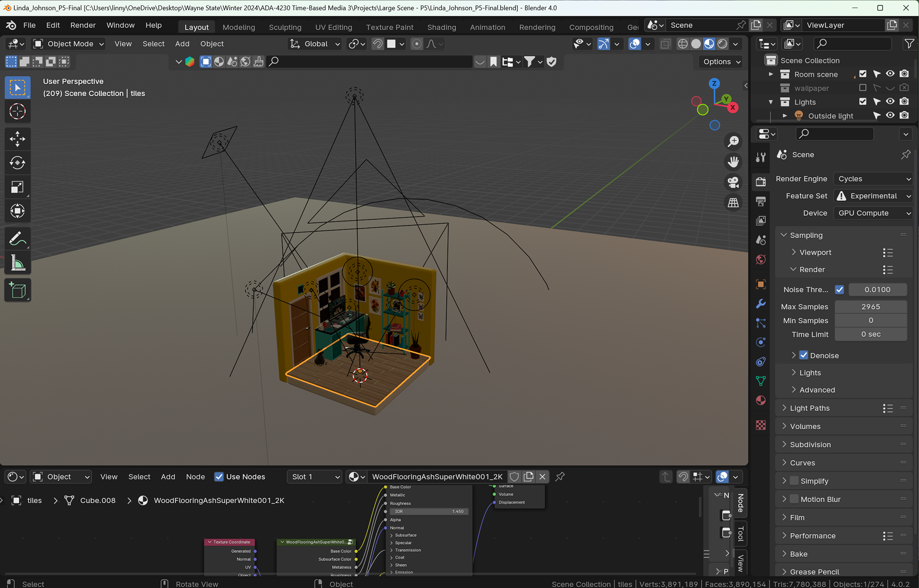The height and width of the screenshot is (588, 919).
Task: Select the Annotate pencil tool
Action: [x=17, y=238]
